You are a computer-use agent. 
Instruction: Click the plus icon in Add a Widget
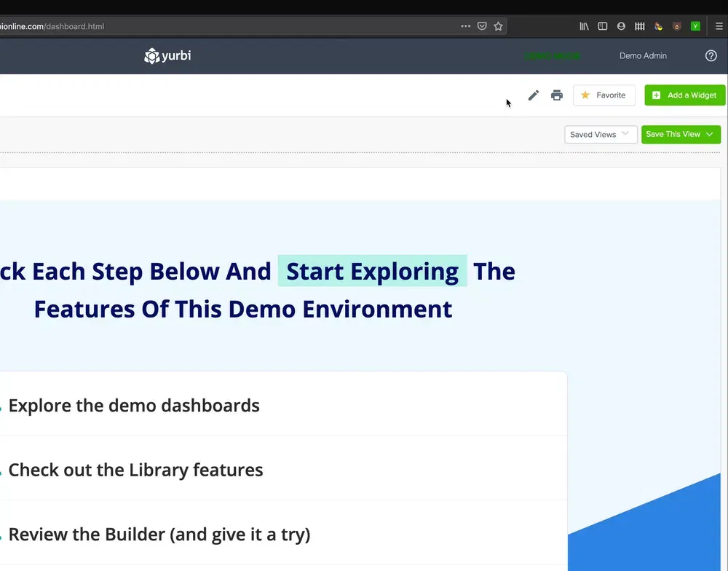click(x=656, y=95)
